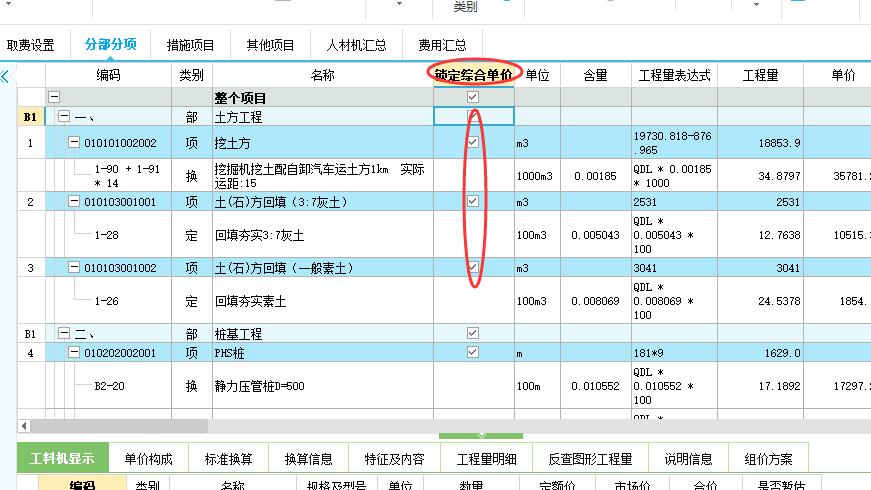Select row number 4 header
This screenshot has width=871, height=490.
pos(31,353)
